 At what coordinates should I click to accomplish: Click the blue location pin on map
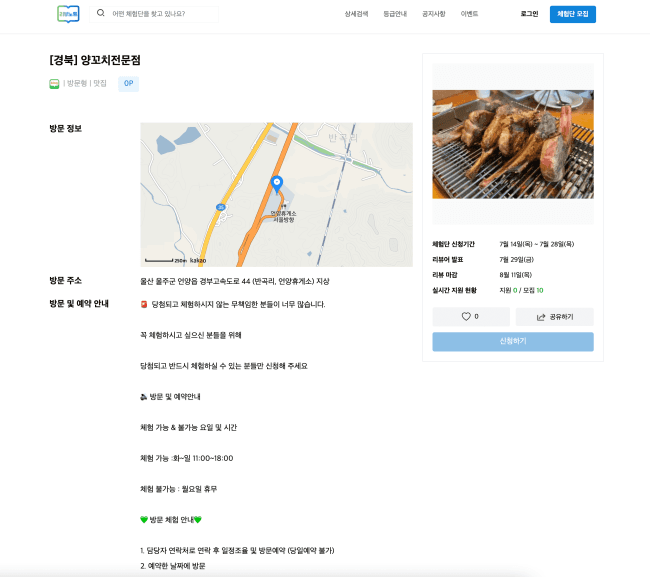click(x=277, y=184)
